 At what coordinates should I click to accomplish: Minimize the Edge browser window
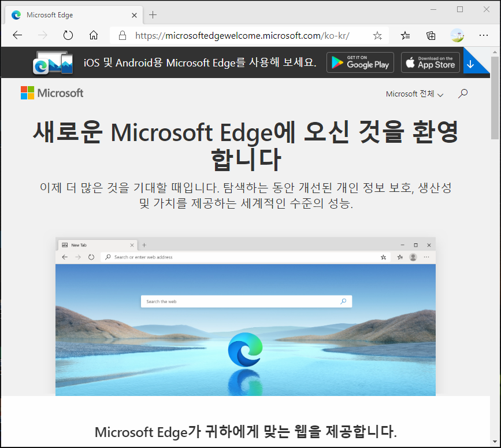[433, 10]
